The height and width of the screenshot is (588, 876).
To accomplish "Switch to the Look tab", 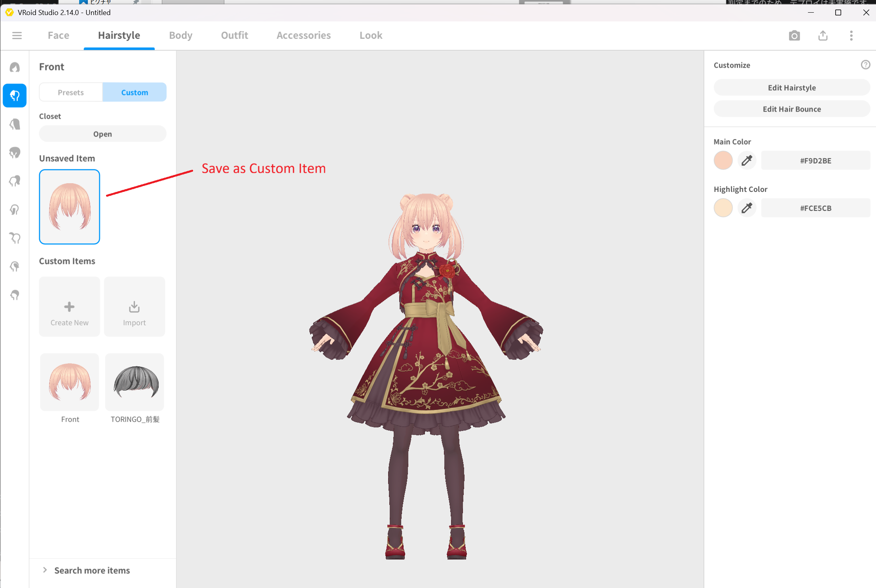I will tap(371, 36).
